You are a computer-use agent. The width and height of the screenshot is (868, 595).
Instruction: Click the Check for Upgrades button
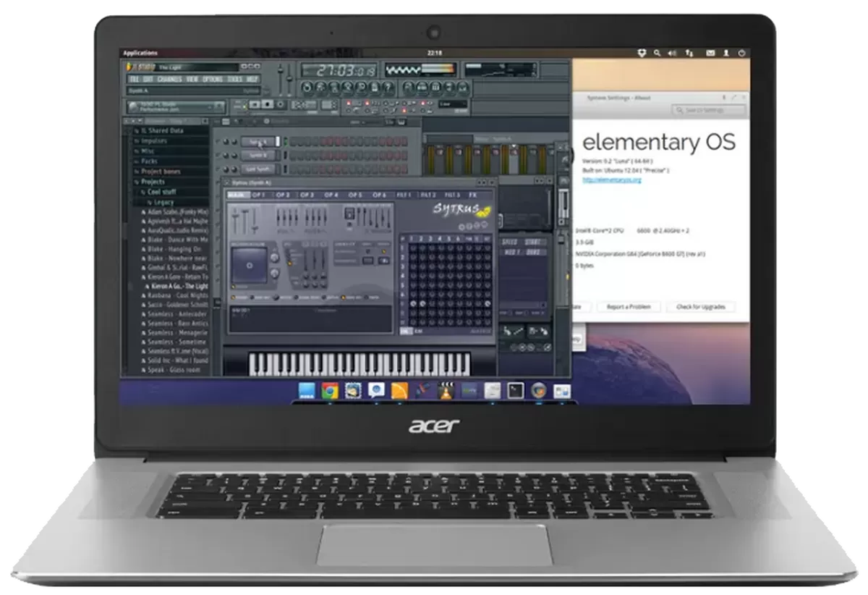[701, 307]
